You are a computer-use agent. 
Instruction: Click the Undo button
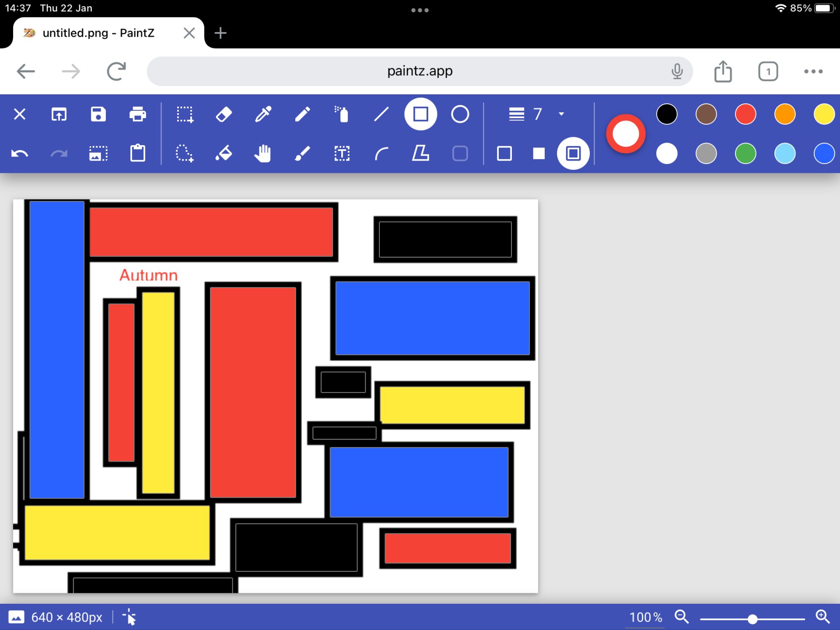[x=20, y=154]
